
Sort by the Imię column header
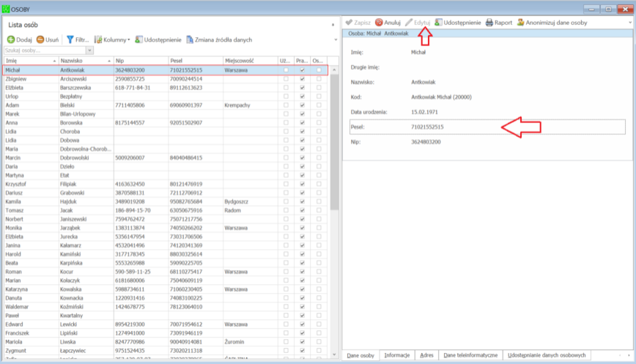point(31,61)
